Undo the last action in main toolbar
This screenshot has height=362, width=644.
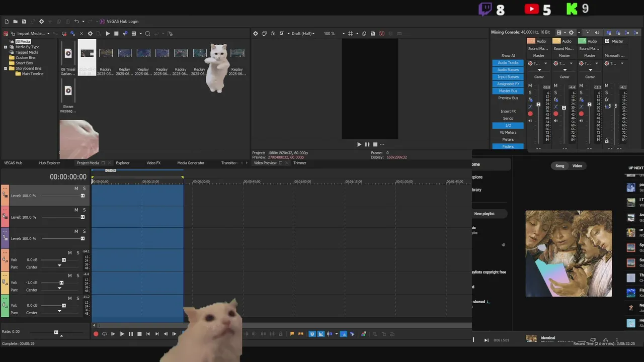click(x=76, y=22)
